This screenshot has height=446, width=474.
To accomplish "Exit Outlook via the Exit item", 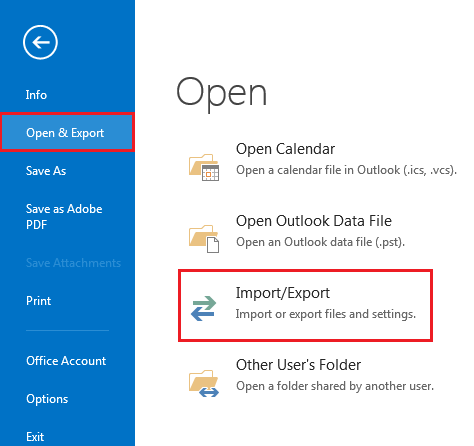I will click(x=35, y=437).
